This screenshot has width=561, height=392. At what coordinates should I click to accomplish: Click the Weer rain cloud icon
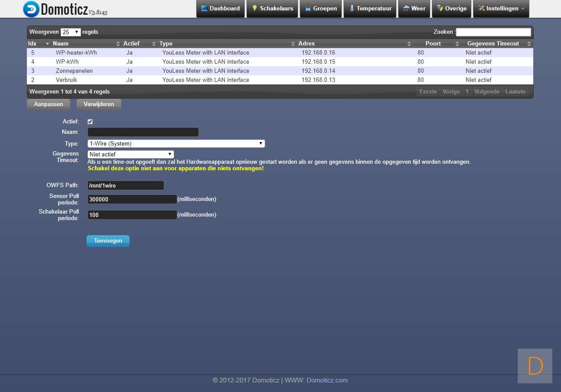click(x=406, y=8)
